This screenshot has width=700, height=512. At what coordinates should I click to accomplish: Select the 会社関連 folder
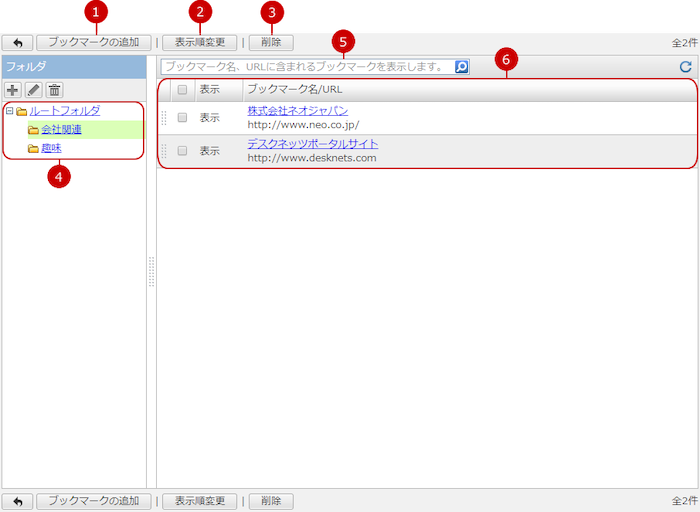click(x=61, y=130)
